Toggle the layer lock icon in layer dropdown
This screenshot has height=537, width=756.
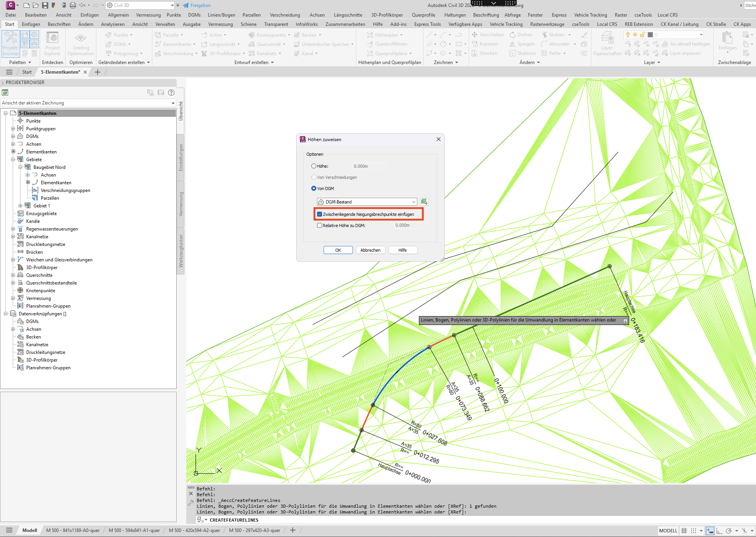(642, 35)
